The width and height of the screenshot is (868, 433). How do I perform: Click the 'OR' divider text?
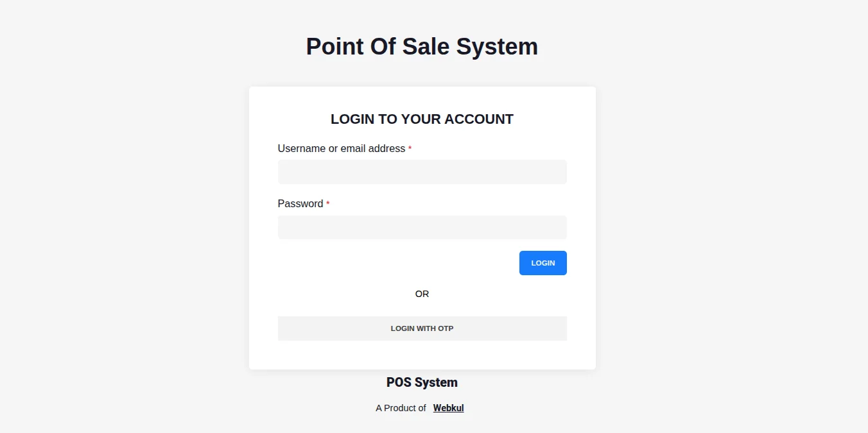pyautogui.click(x=422, y=294)
